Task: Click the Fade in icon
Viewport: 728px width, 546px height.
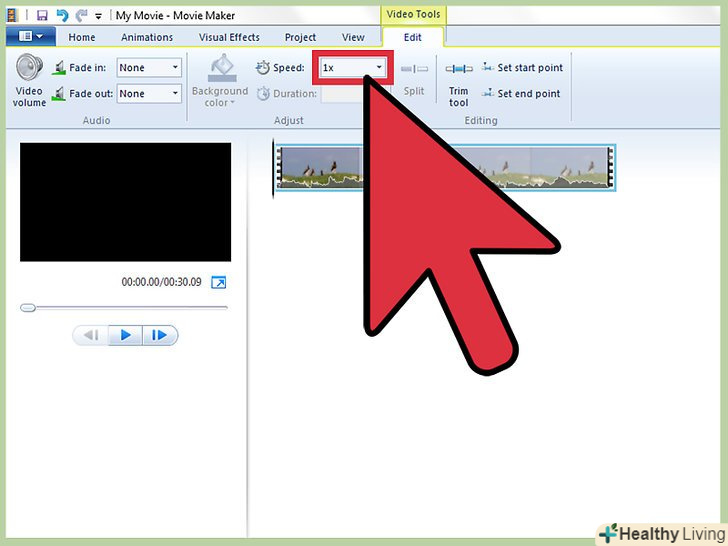Action: click(59, 68)
